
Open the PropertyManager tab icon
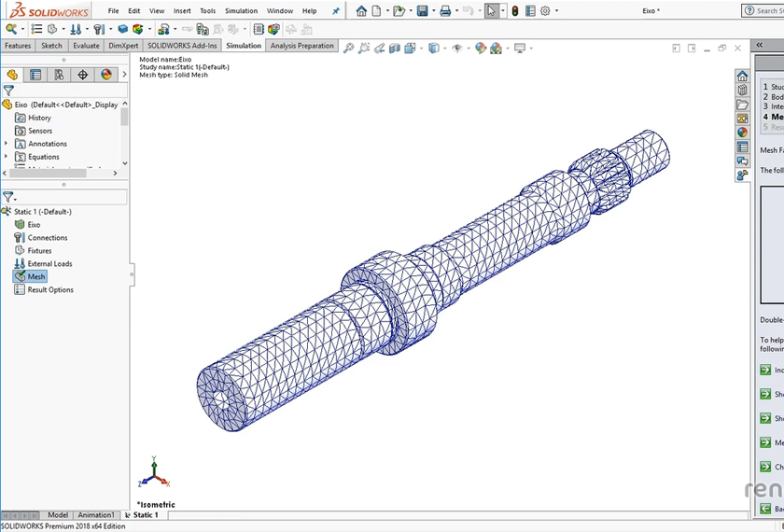tap(35, 75)
